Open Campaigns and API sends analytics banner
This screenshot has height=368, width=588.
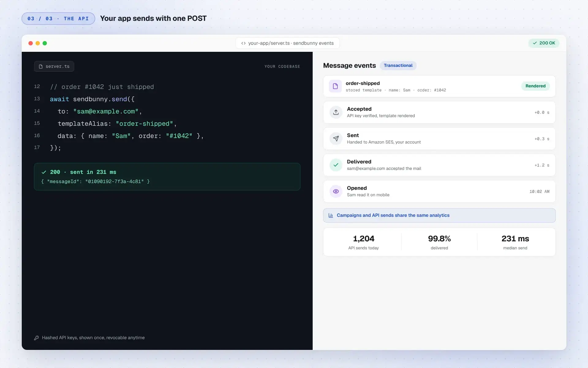point(439,215)
